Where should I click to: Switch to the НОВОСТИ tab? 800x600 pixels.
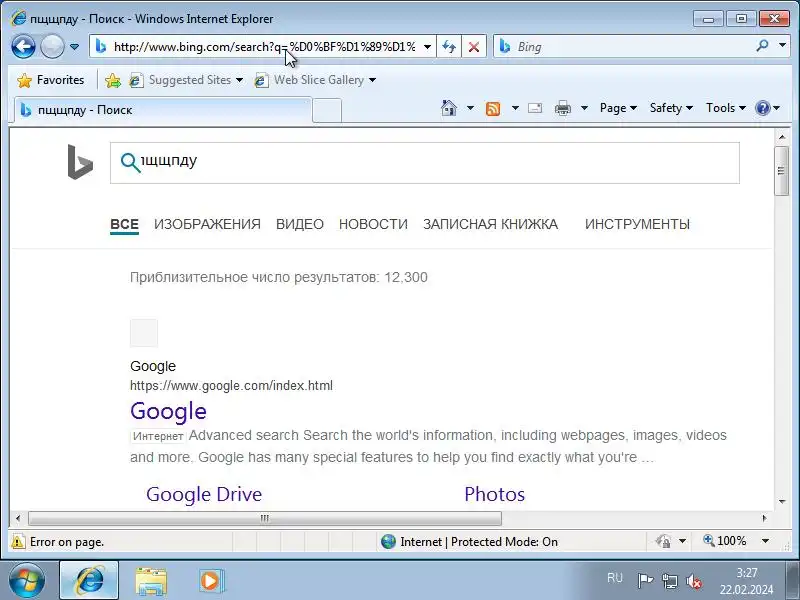[x=373, y=224]
